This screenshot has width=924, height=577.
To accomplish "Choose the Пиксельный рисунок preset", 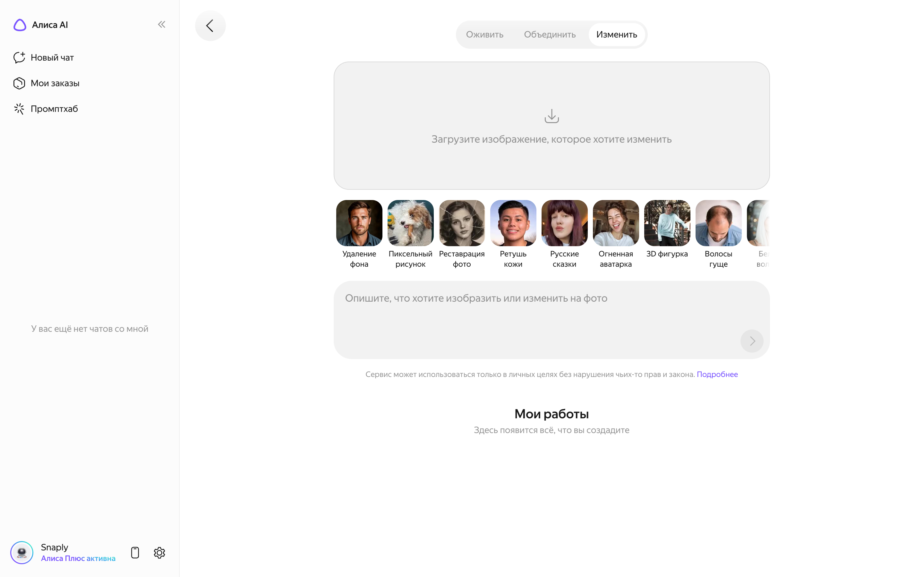I will coord(410,234).
